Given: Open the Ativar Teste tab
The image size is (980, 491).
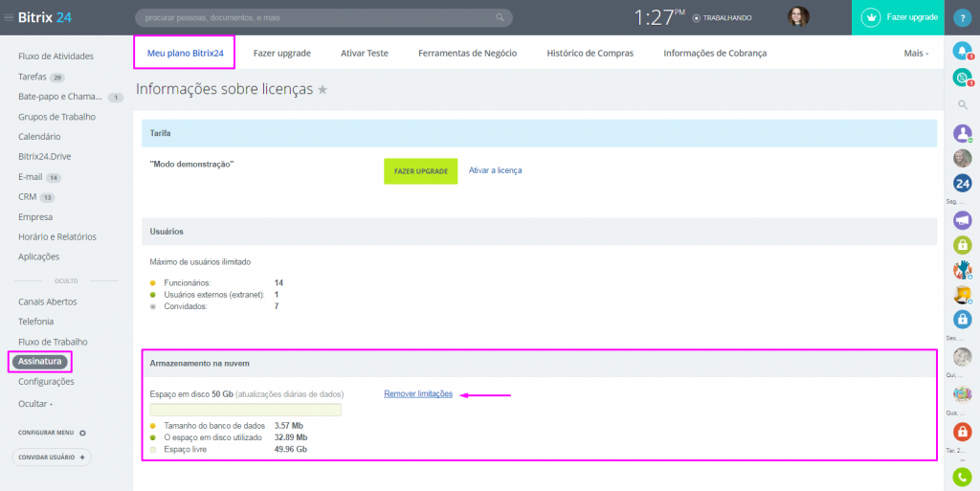Looking at the screenshot, I should pyautogui.click(x=365, y=53).
